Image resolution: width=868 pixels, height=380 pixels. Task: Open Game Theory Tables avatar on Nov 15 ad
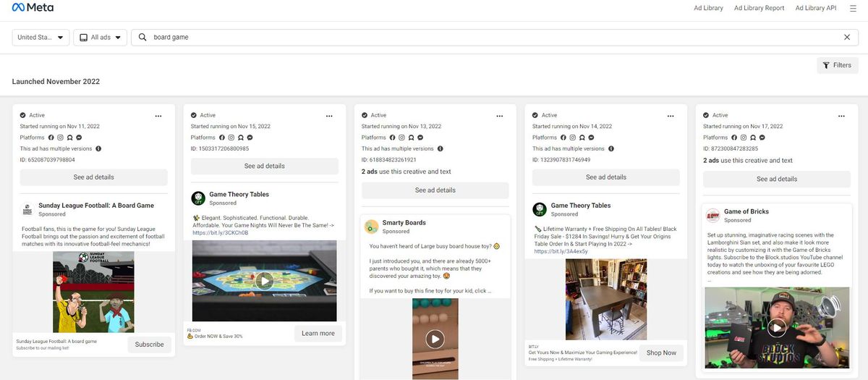click(x=198, y=198)
